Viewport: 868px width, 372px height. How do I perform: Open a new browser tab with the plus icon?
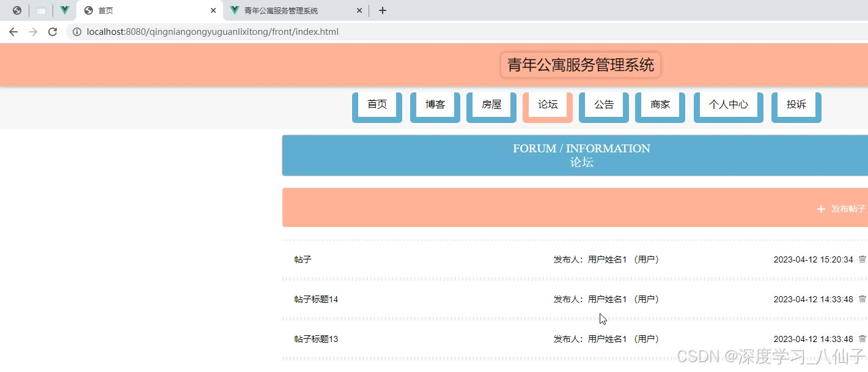click(382, 10)
